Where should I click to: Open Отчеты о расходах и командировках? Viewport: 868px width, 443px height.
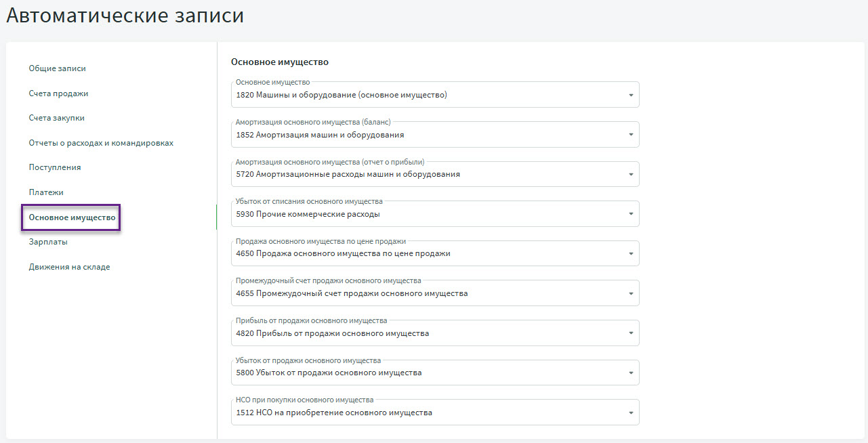pyautogui.click(x=101, y=143)
